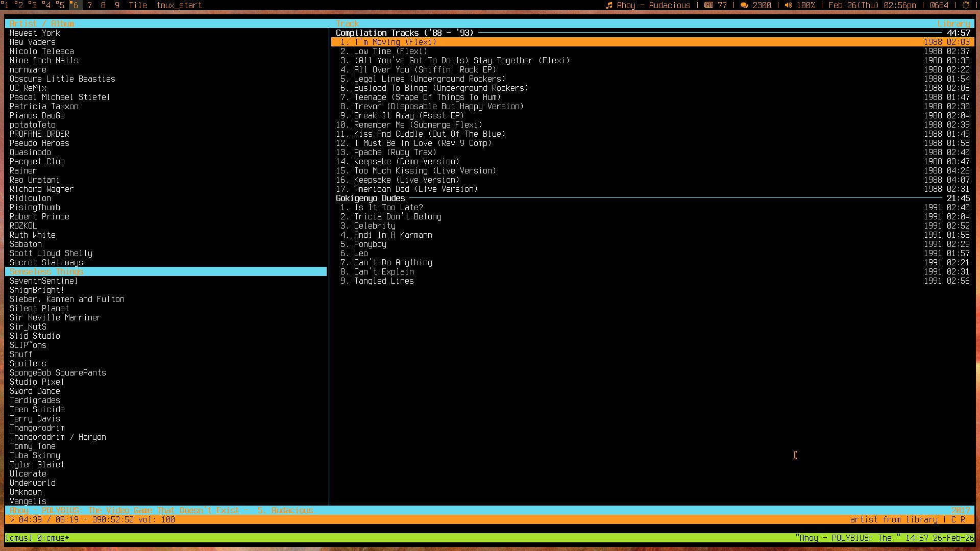The image size is (980, 551).
Task: Switch to workspace 9 in top bar
Action: point(117,5)
